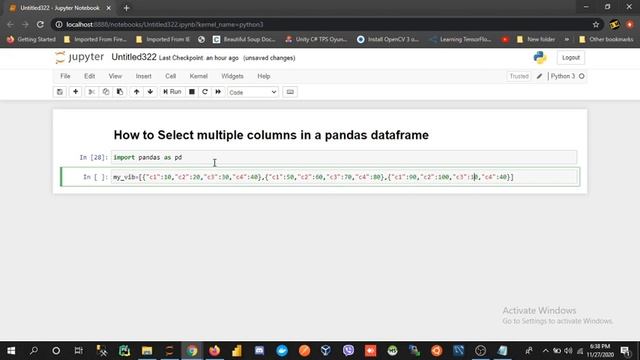Screen dimensions: 640x360
Task: Click into the import pandas code cell
Action: [344, 157]
